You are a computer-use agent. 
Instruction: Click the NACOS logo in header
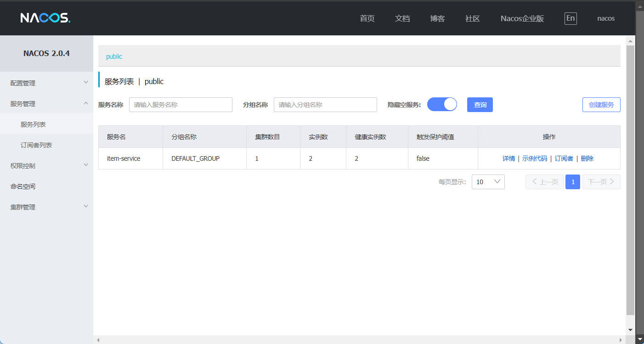(45, 18)
